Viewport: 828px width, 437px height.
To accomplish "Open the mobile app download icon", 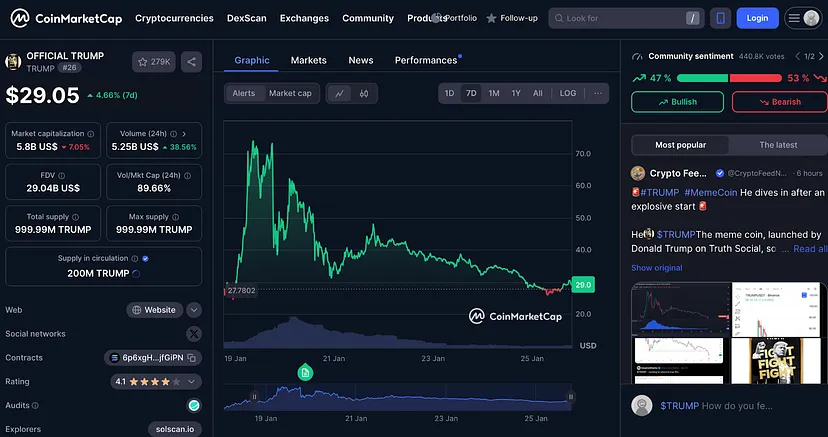I will click(x=720, y=18).
